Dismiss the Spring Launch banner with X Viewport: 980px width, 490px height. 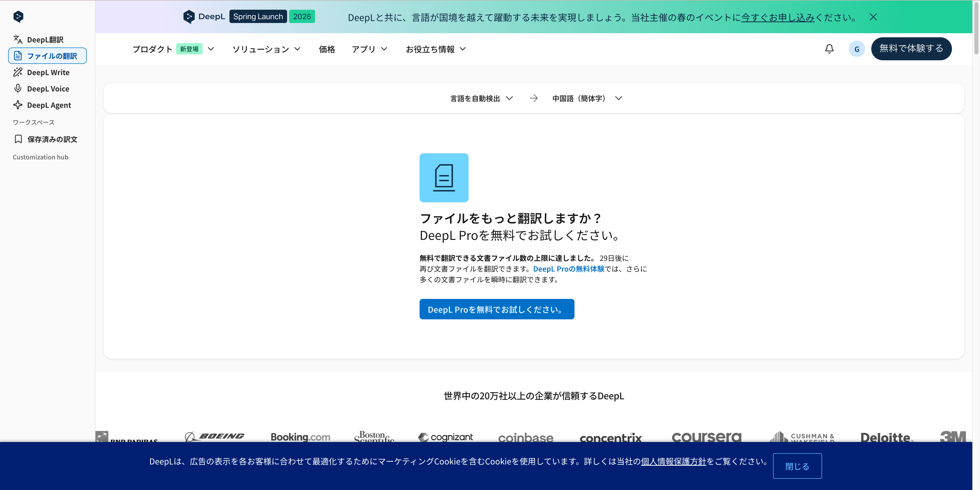pos(873,17)
